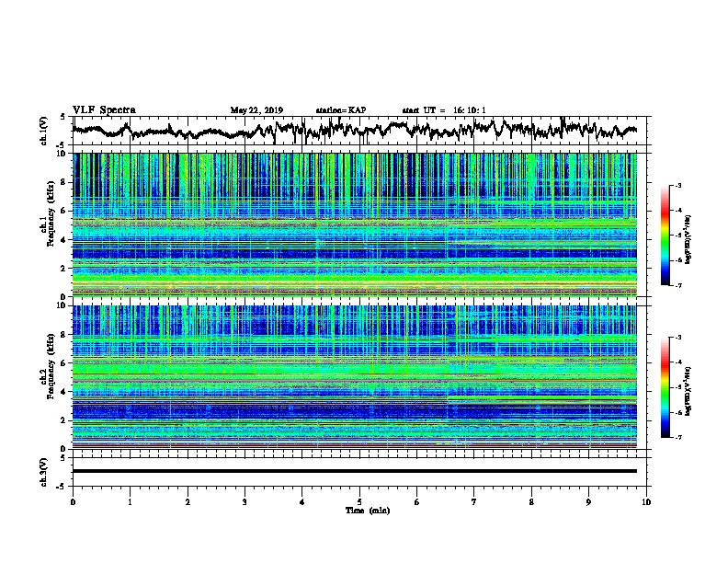Click time-axis tick label "3"
The image size is (728, 563).
245,502
